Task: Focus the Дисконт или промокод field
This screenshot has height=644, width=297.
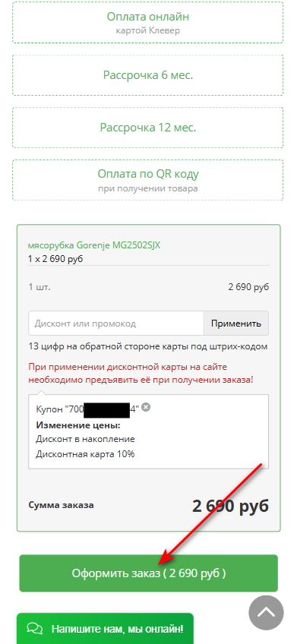Action: coord(116,324)
